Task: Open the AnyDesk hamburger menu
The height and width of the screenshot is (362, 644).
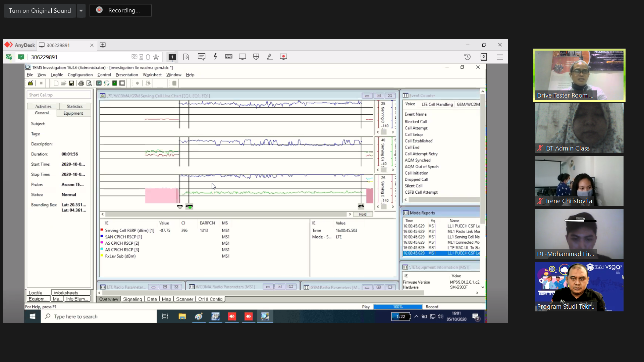Action: point(500,57)
